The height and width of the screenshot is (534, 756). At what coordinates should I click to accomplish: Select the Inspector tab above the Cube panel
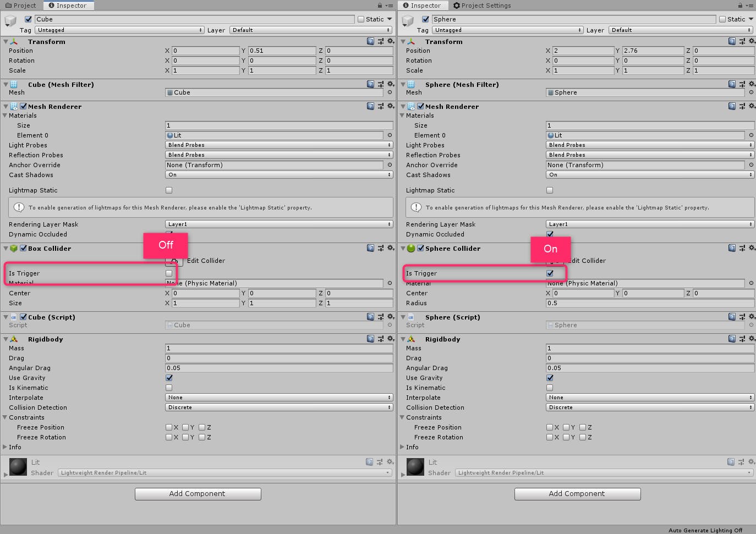(x=68, y=5)
